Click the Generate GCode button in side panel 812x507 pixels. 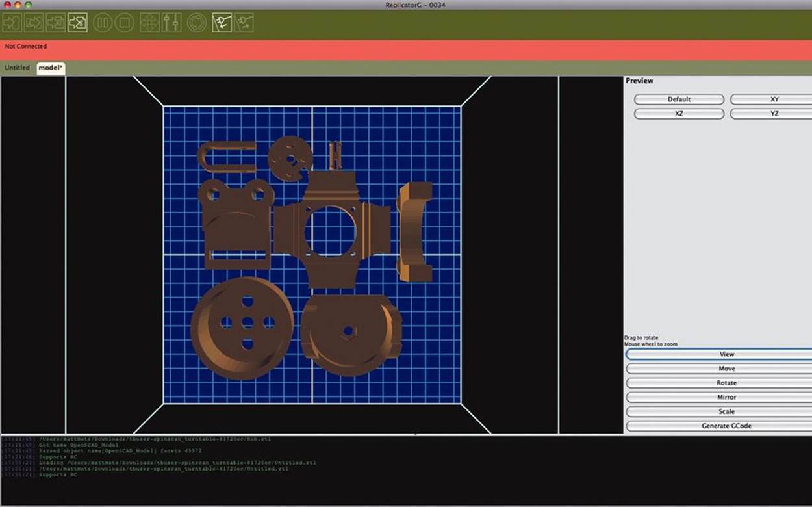pyautogui.click(x=719, y=426)
